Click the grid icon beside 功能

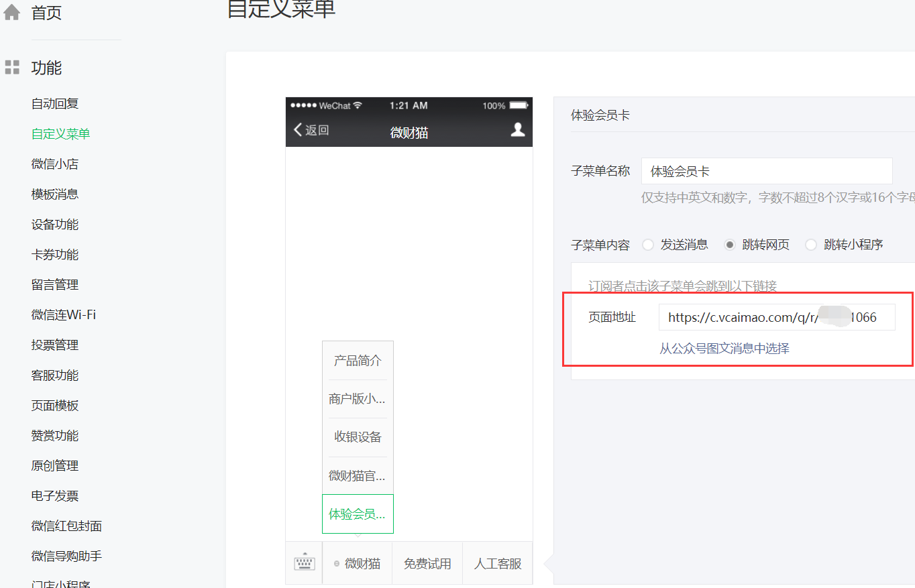tap(12, 67)
